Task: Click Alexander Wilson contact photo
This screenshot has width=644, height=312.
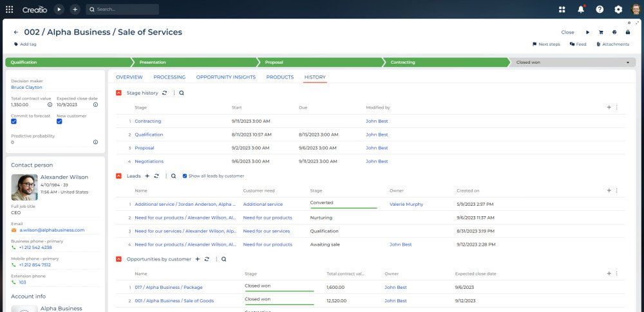Action: (24, 187)
